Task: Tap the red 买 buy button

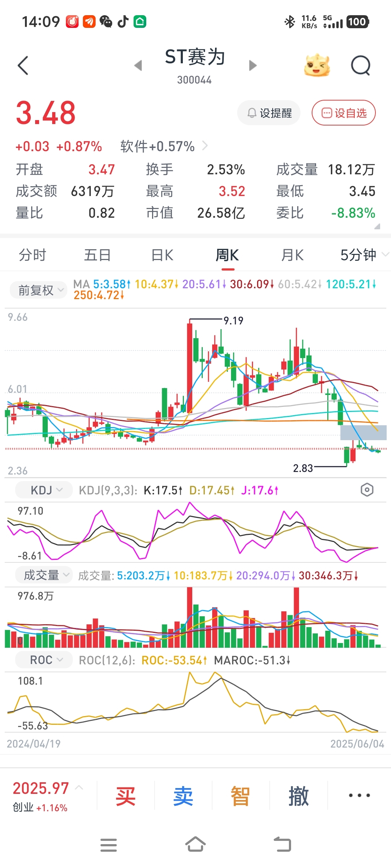Action: (x=125, y=796)
